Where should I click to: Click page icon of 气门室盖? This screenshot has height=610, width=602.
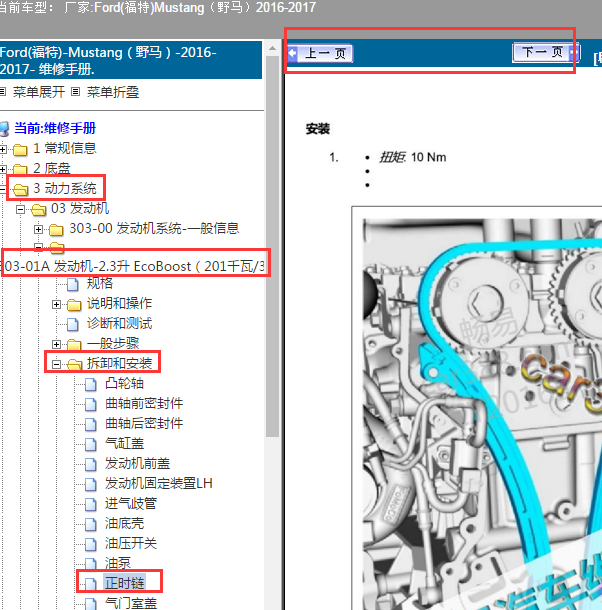click(91, 603)
